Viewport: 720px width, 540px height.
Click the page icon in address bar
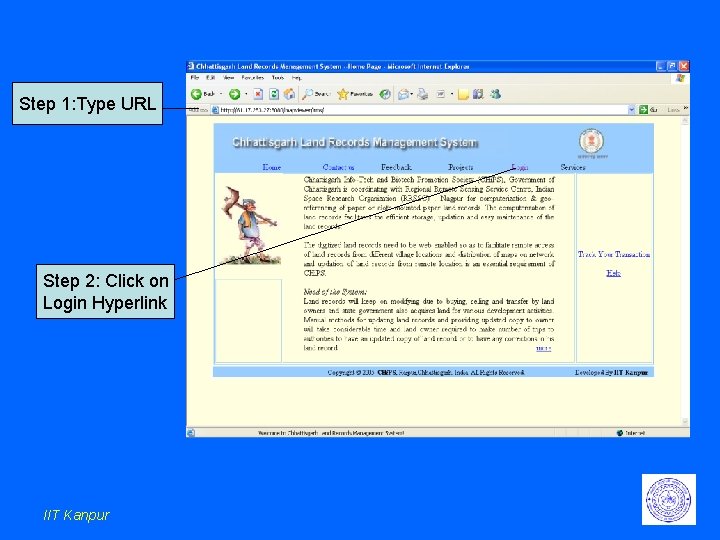(x=215, y=110)
